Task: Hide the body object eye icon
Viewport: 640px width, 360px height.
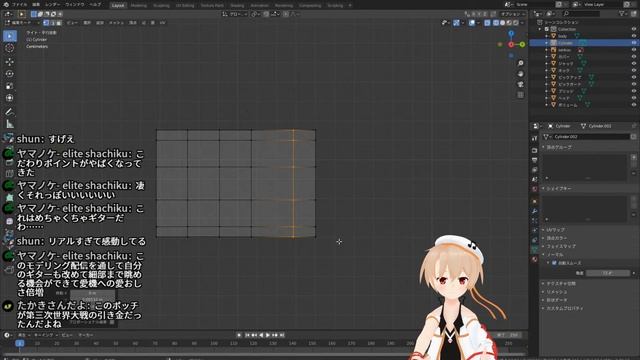Action: [x=633, y=36]
